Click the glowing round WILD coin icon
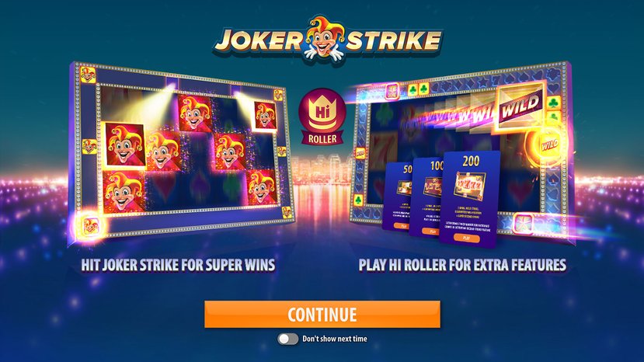Image resolution: width=644 pixels, height=362 pixels. [549, 144]
